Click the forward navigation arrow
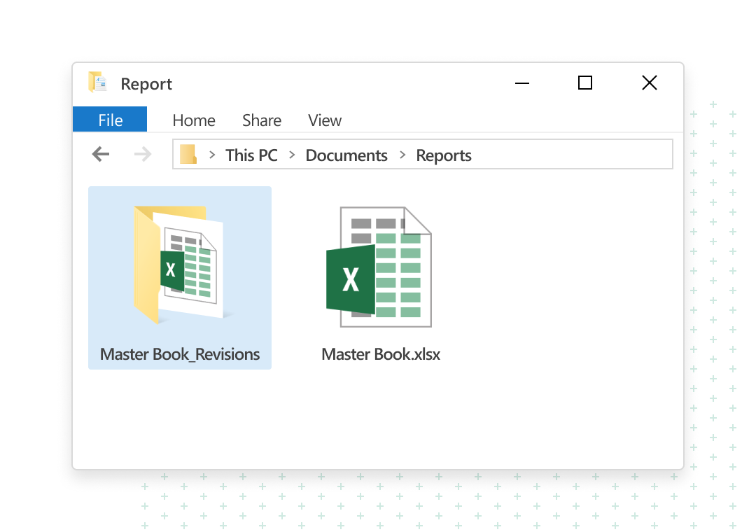 (142, 154)
